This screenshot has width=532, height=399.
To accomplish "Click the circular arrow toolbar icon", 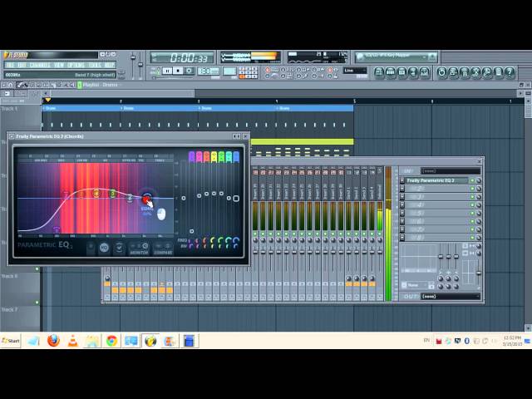I will click(x=441, y=72).
